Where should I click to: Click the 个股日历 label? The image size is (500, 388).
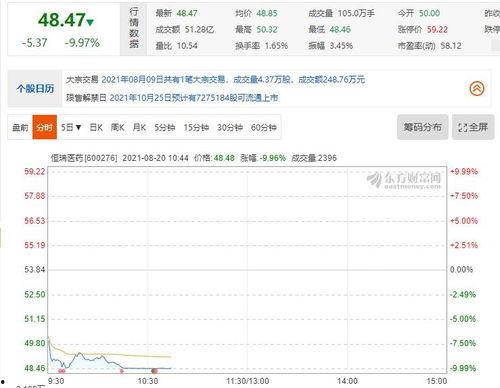(35, 89)
